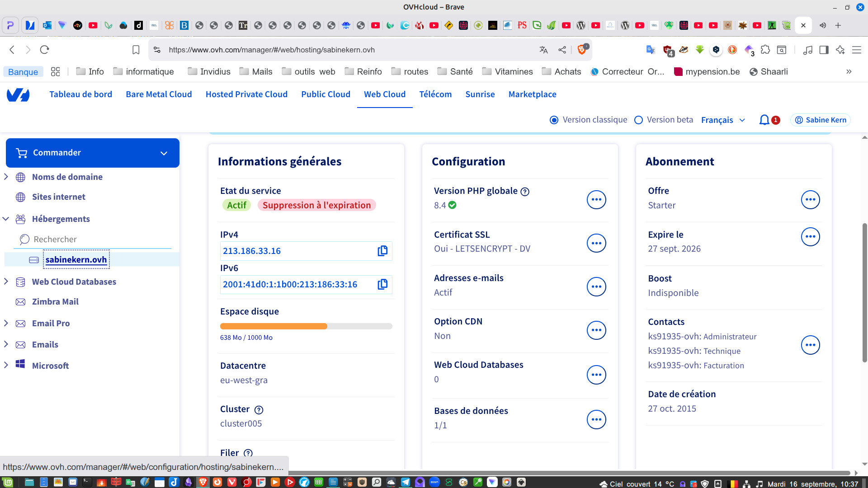Screen dimensions: 868x488
Task: Switch to the Public Cloud tab
Action: click(325, 94)
